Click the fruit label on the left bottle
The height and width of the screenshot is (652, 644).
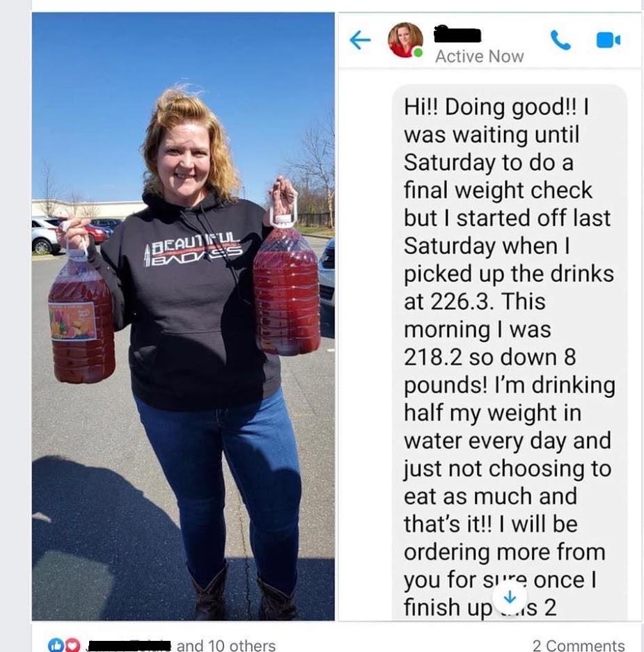pos(73,321)
